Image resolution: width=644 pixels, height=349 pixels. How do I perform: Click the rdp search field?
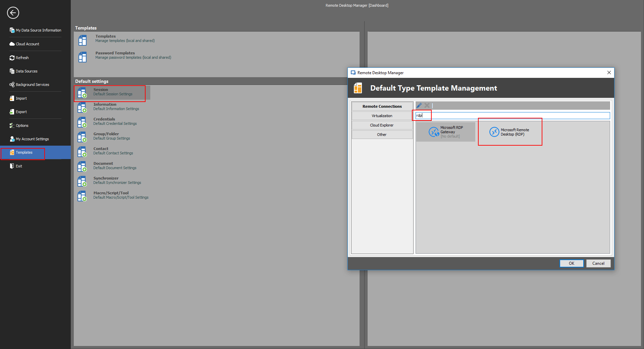pos(422,115)
